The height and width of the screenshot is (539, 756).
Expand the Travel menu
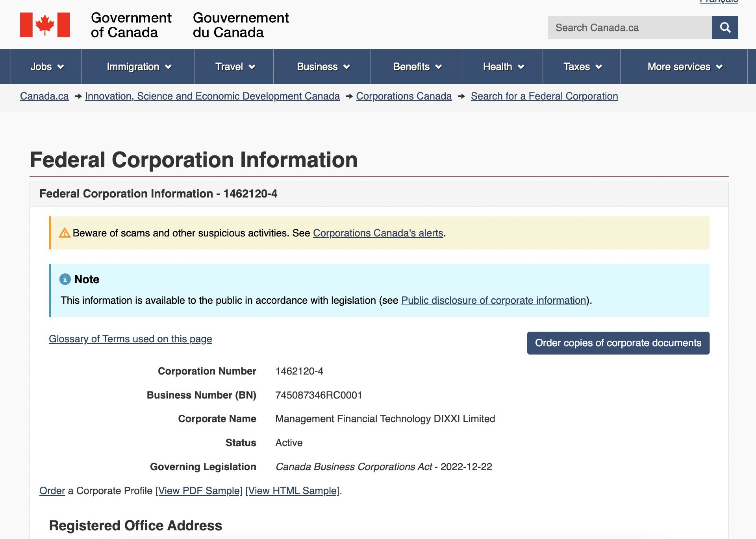(234, 67)
